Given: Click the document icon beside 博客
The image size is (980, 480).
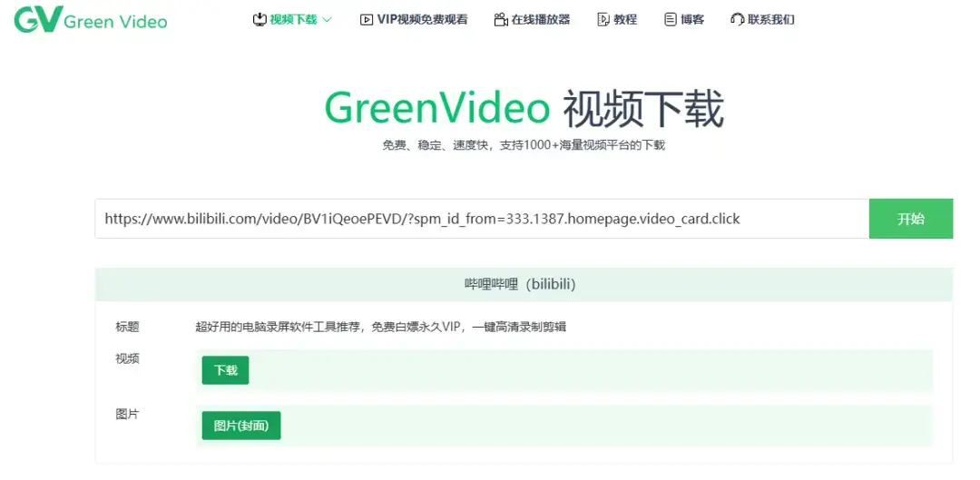Looking at the screenshot, I should pyautogui.click(x=671, y=19).
